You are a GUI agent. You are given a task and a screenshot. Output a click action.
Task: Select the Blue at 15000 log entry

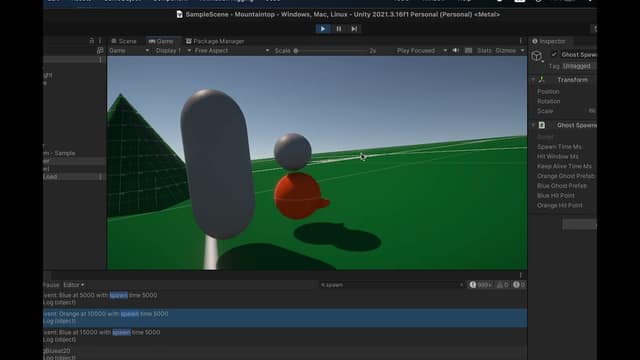285,336
